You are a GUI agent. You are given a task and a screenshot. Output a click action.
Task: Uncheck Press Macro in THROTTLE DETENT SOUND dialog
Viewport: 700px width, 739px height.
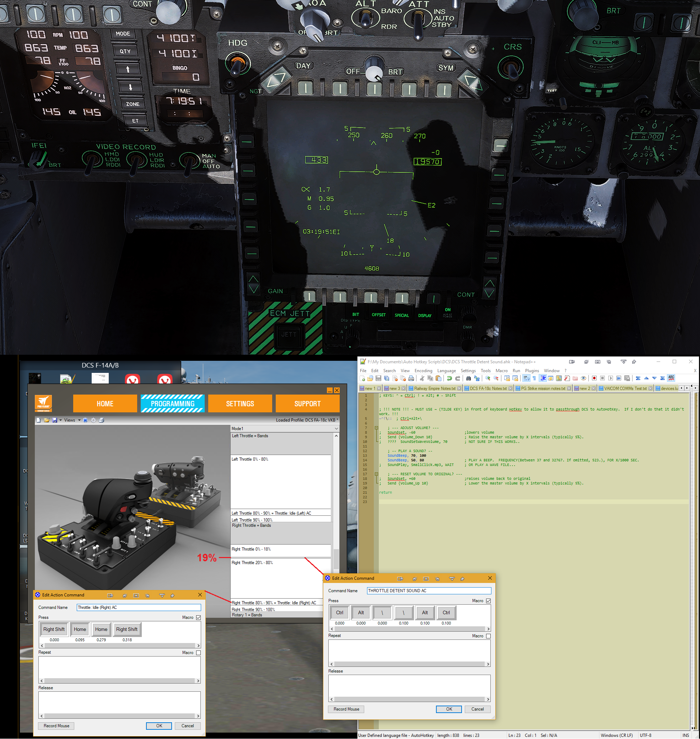(489, 601)
